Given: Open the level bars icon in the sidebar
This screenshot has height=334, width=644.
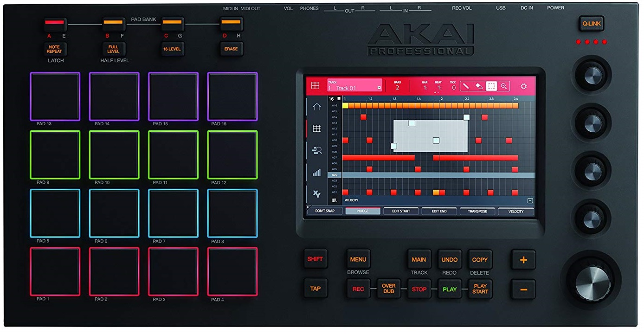Looking at the screenshot, I should [316, 173].
